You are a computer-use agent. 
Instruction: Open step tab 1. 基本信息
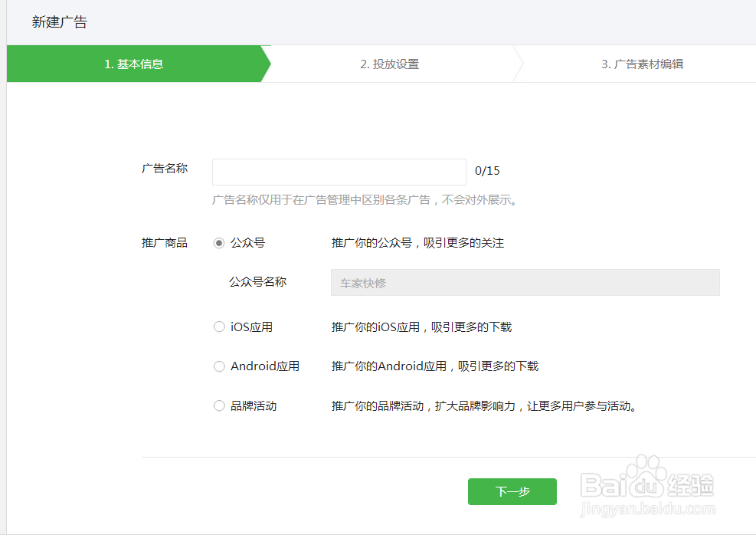tap(134, 64)
